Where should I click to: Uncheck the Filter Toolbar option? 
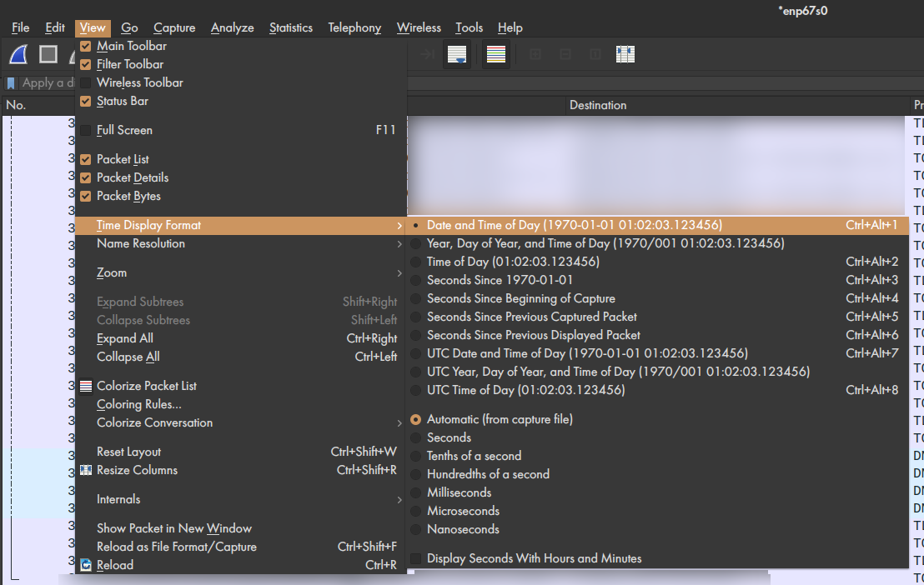(x=86, y=64)
